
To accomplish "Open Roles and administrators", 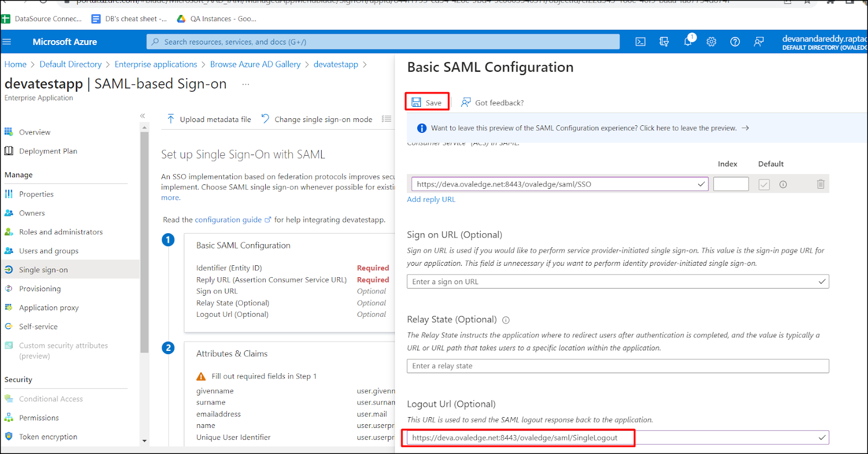I will pos(61,232).
